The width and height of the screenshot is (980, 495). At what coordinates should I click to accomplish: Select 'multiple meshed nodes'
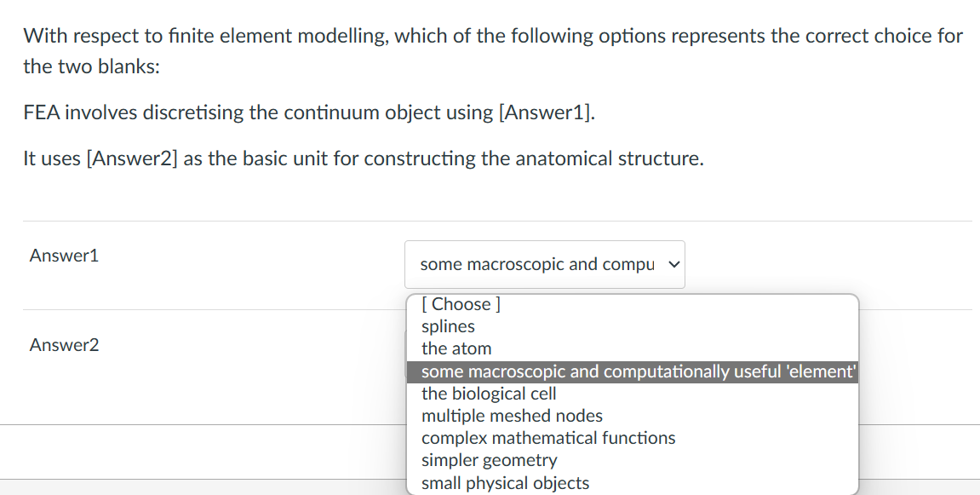coord(513,416)
